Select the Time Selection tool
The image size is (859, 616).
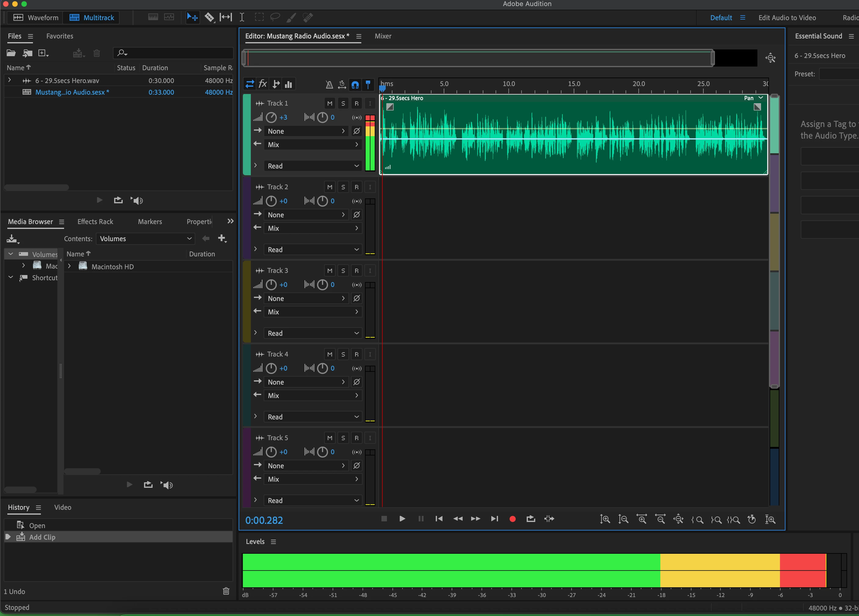pyautogui.click(x=242, y=17)
